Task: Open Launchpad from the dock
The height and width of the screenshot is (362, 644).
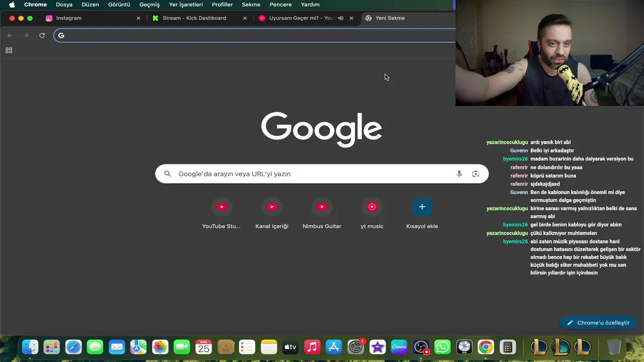Action: pyautogui.click(x=51, y=347)
